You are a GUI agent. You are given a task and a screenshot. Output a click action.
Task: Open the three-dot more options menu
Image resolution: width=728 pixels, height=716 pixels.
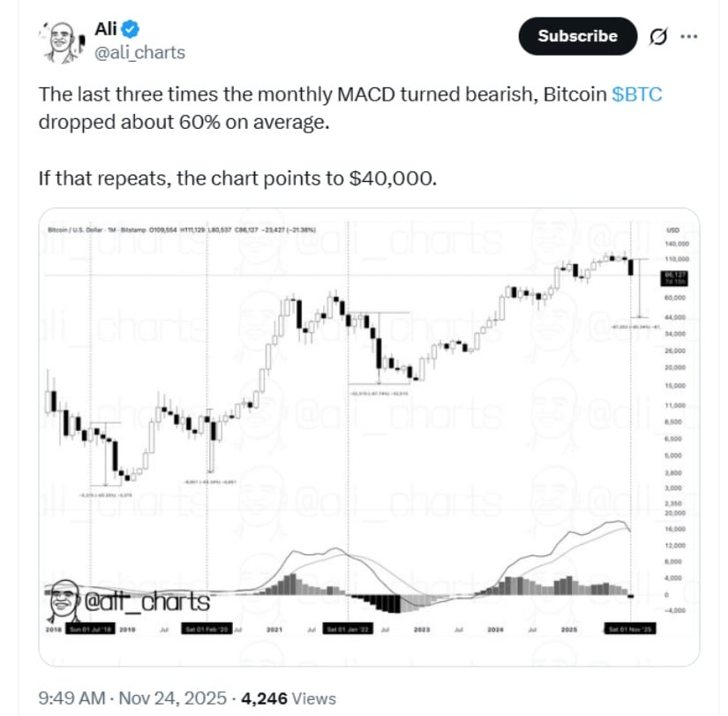click(690, 36)
